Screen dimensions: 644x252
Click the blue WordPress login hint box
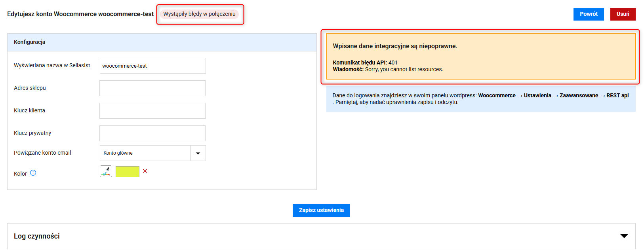click(x=480, y=99)
